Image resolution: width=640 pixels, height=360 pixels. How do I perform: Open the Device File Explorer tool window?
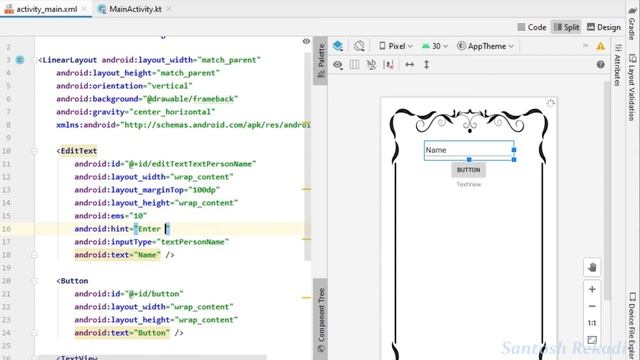pos(632,325)
